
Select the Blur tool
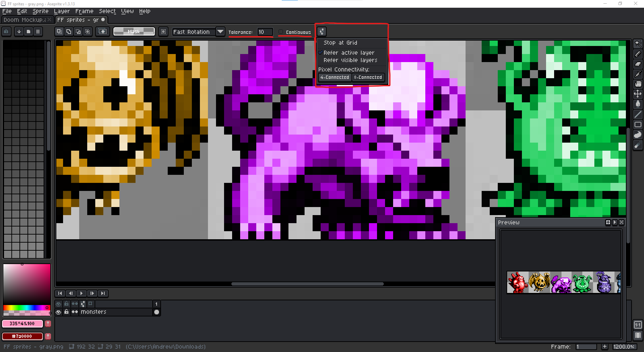(638, 145)
